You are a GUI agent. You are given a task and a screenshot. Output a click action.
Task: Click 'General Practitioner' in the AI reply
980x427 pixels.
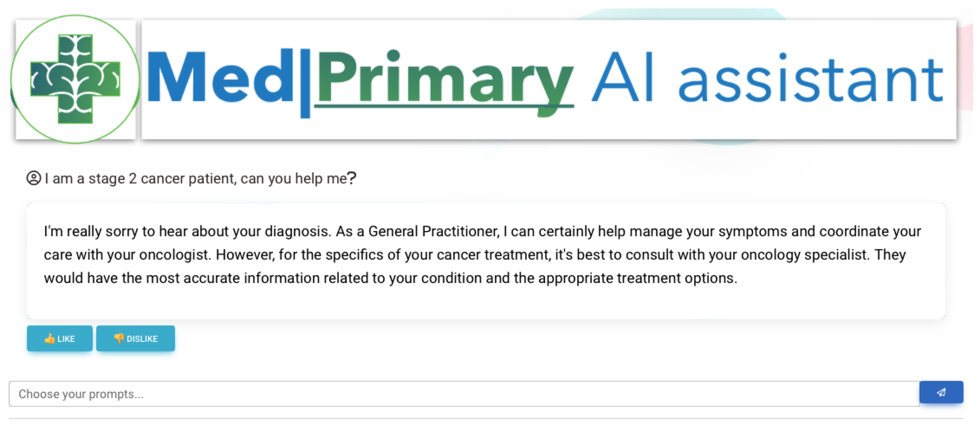tap(433, 231)
